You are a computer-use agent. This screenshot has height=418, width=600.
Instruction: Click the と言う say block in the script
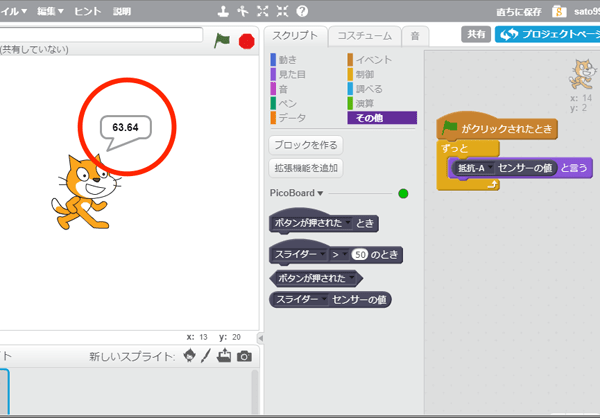[x=574, y=168]
